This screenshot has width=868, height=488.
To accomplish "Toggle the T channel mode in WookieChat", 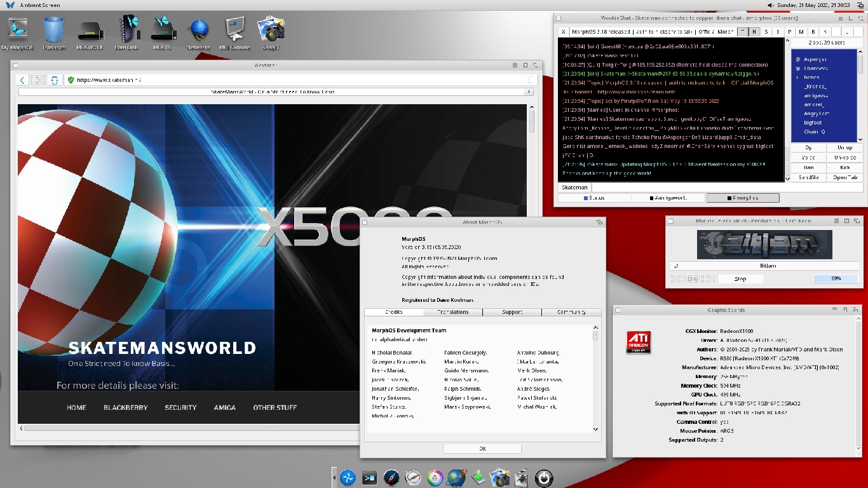I will (742, 32).
